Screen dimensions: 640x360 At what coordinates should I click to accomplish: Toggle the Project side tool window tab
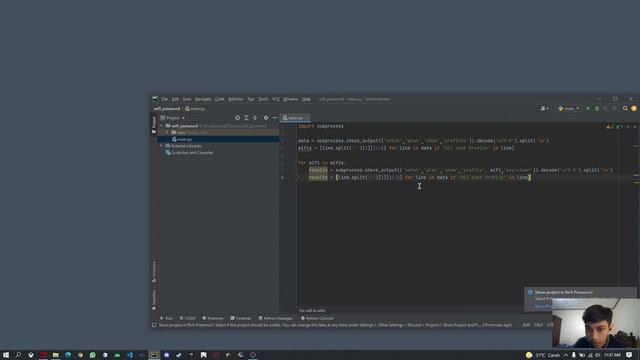click(154, 124)
